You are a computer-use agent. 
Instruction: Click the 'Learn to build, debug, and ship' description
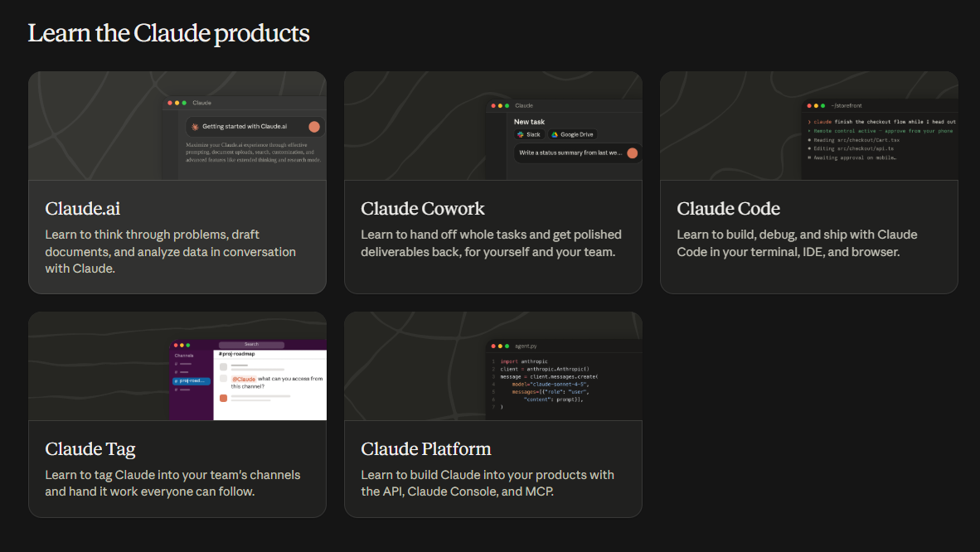pyautogui.click(x=797, y=243)
